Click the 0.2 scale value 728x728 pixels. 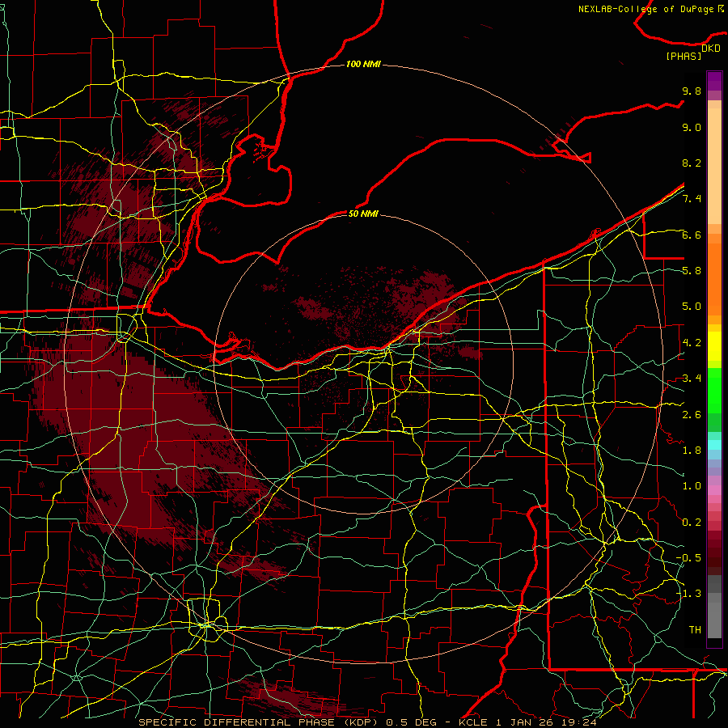click(692, 523)
